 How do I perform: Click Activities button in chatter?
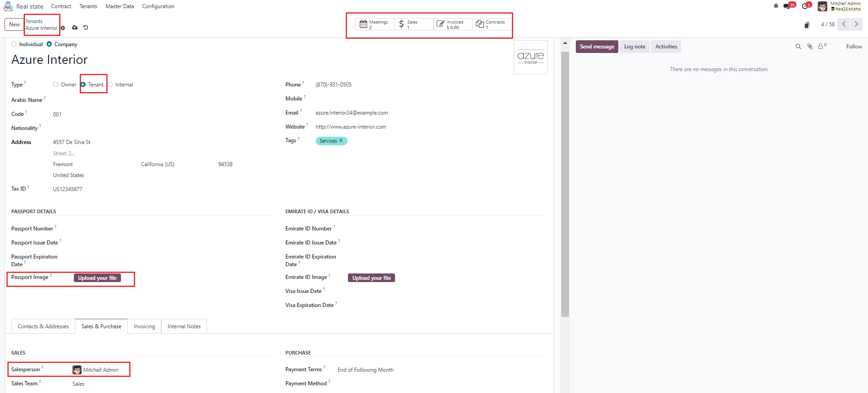[x=666, y=47]
